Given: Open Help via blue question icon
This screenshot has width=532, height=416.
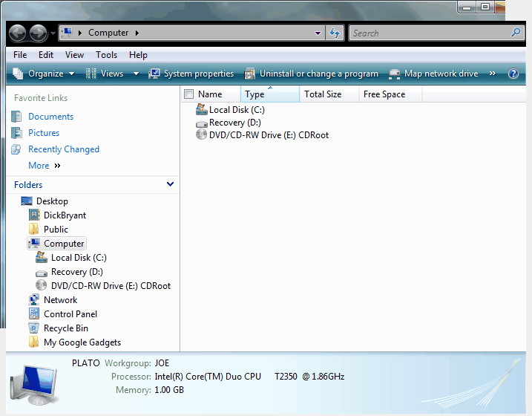Looking at the screenshot, I should click(513, 74).
